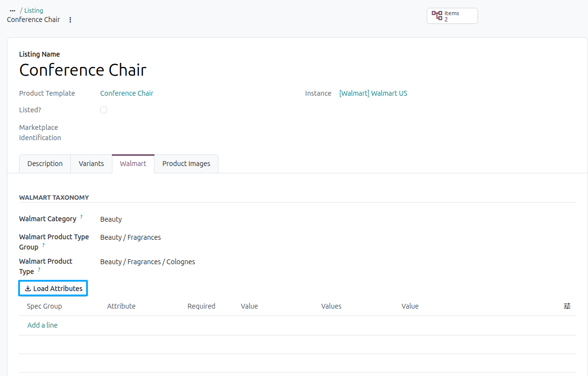The height and width of the screenshot is (376, 588).
Task: Switch to the Description tab
Action: pyautogui.click(x=45, y=164)
